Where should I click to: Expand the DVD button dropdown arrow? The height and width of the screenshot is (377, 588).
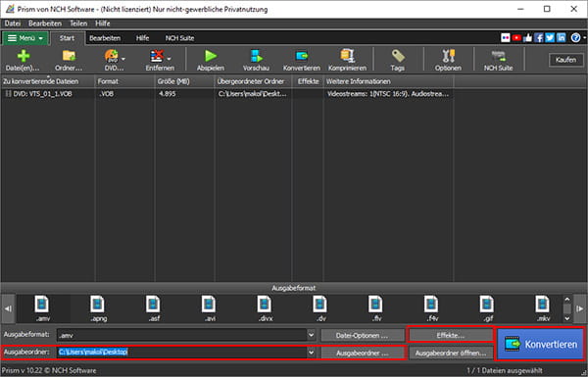(x=123, y=59)
